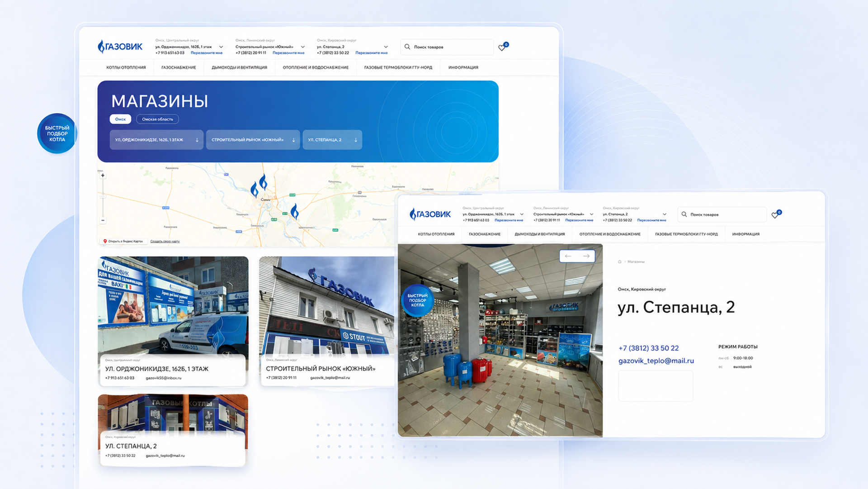The width and height of the screenshot is (868, 489).
Task: Click Перезвоните мне next to +7 913 651 63 03 on Магазины page
Action: (x=207, y=53)
